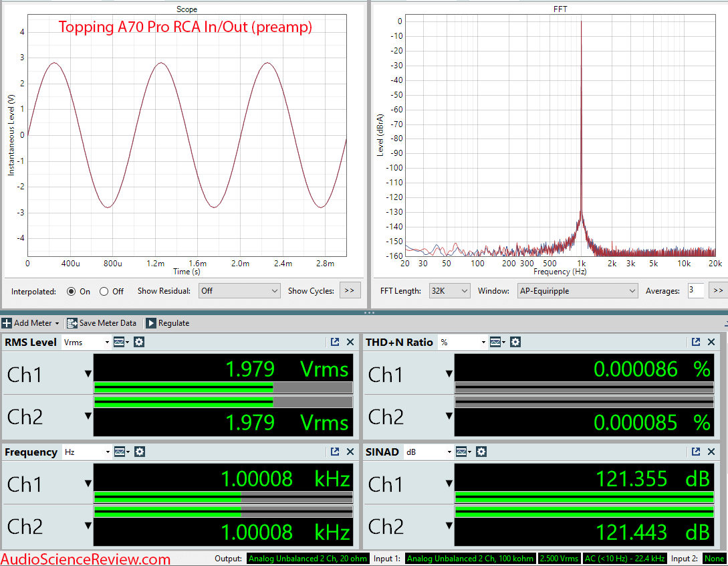Click the Averages input field
The height and width of the screenshot is (566, 728).
coord(695,290)
